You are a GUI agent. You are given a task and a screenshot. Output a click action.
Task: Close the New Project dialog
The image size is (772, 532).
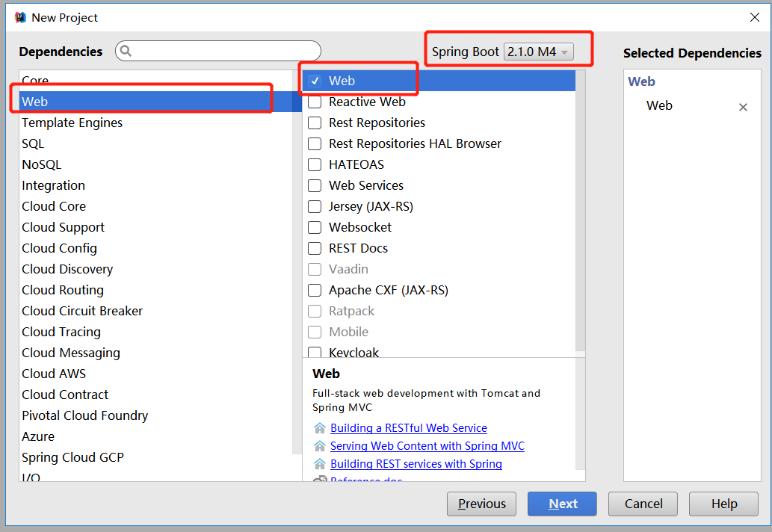point(754,17)
